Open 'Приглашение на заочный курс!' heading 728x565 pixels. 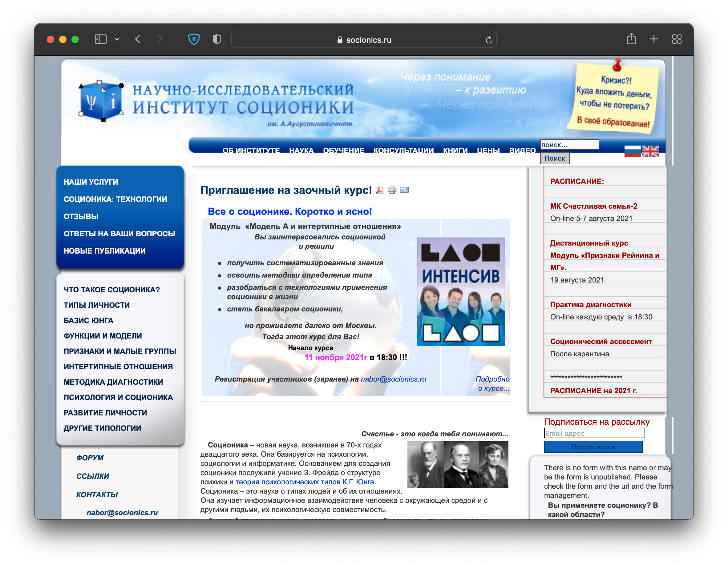pyautogui.click(x=286, y=190)
